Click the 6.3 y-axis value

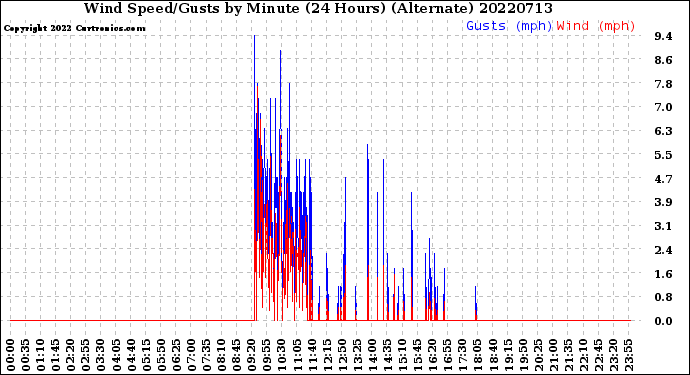click(663, 131)
